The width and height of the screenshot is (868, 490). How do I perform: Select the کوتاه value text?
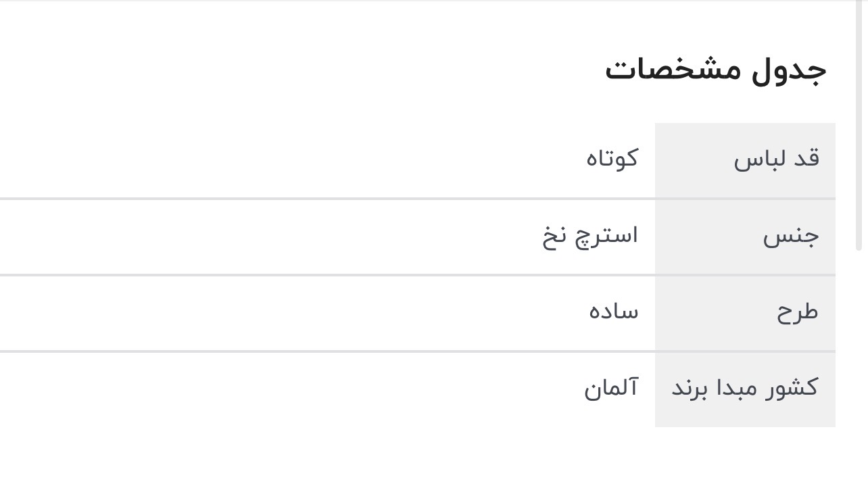[x=612, y=159]
